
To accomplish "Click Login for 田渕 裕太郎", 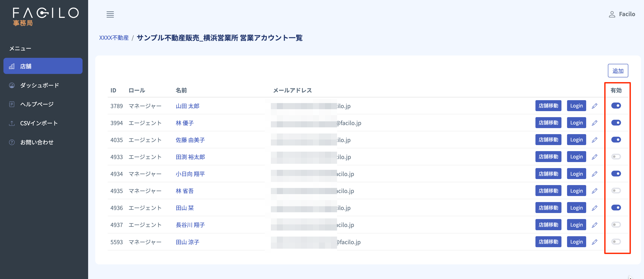I will pos(576,157).
